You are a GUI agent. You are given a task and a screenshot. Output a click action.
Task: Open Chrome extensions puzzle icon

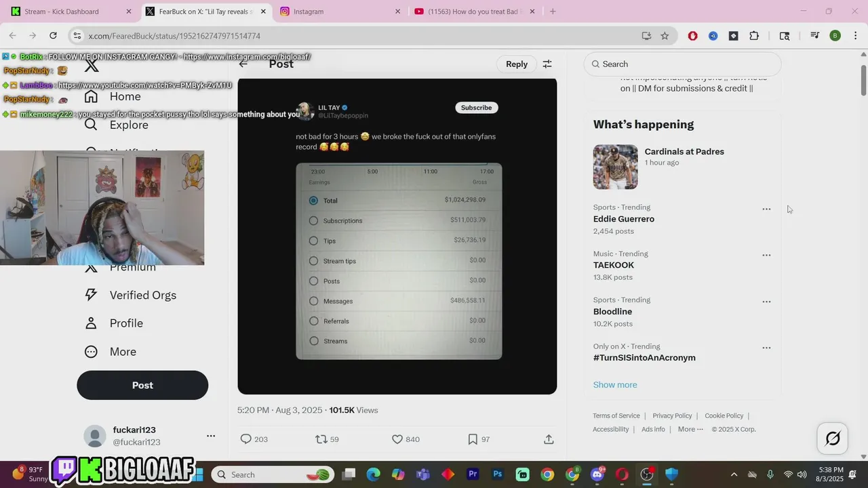click(753, 36)
